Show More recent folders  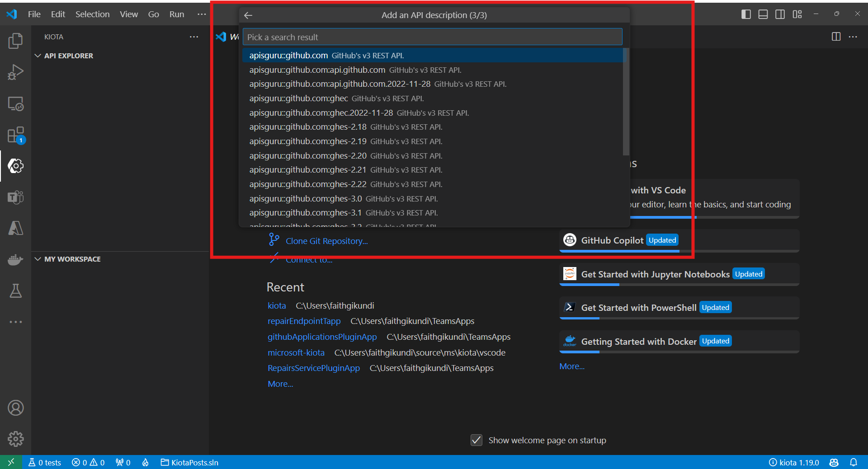click(x=280, y=384)
